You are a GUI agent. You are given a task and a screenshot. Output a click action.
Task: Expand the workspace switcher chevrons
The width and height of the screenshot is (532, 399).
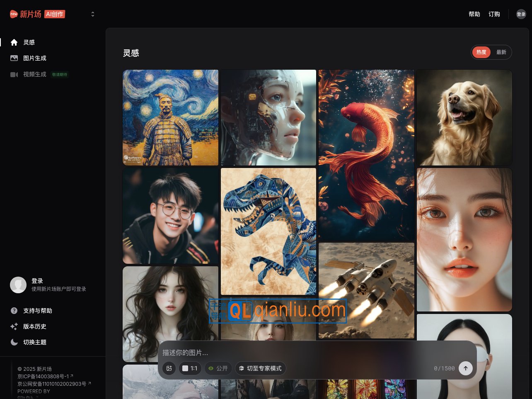click(x=93, y=14)
